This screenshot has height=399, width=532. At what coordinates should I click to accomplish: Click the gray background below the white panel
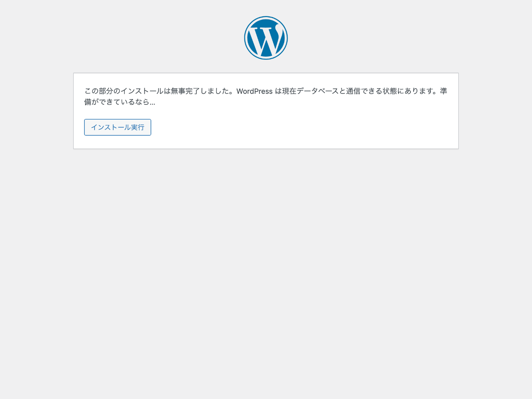266,266
